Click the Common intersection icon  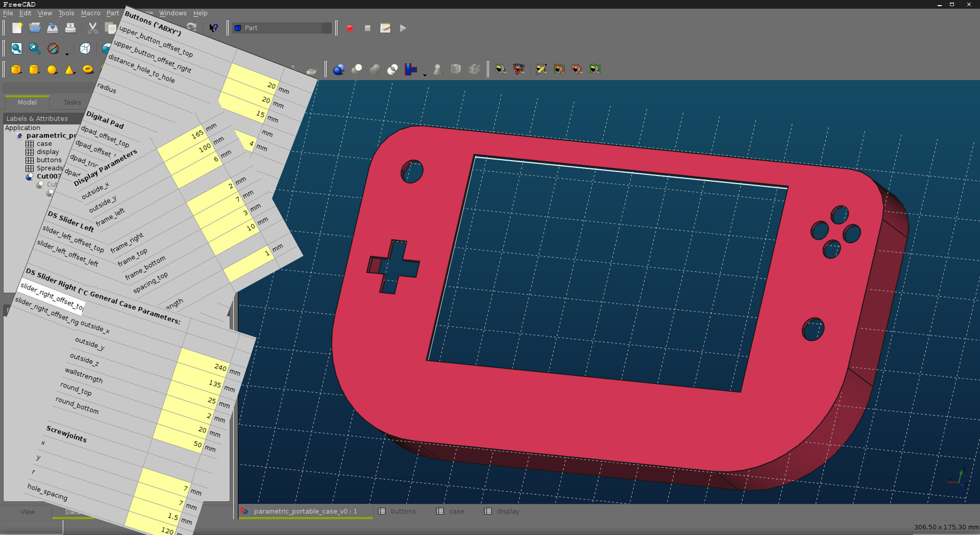[x=393, y=69]
